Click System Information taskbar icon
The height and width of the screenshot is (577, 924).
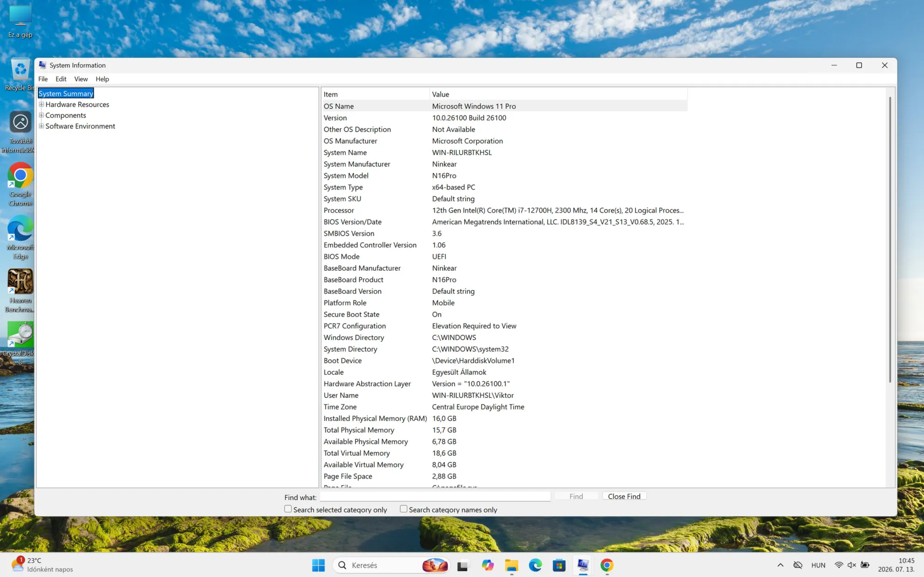[x=583, y=565]
